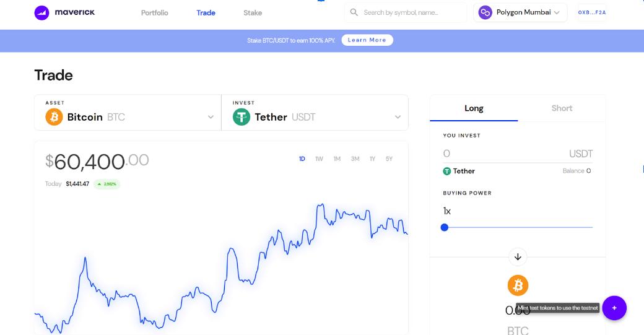644x335 pixels.
Task: Switch to the Short position tab
Action: [562, 108]
